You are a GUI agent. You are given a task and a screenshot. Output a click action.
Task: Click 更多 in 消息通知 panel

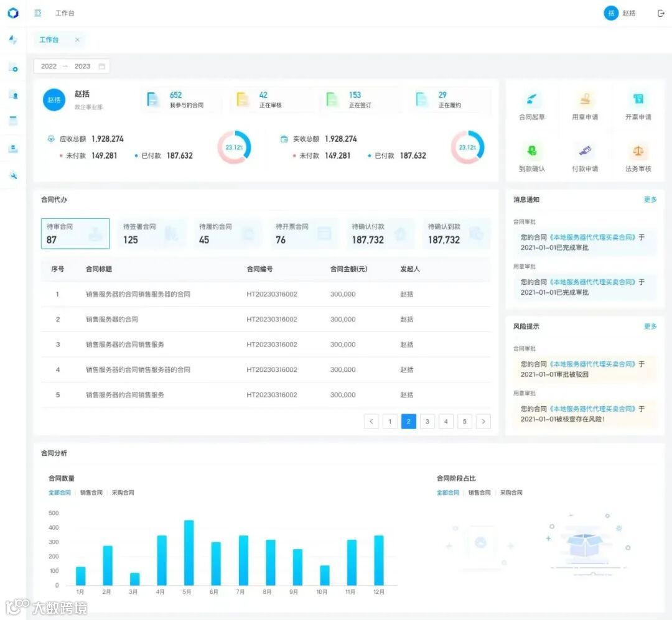pos(650,200)
